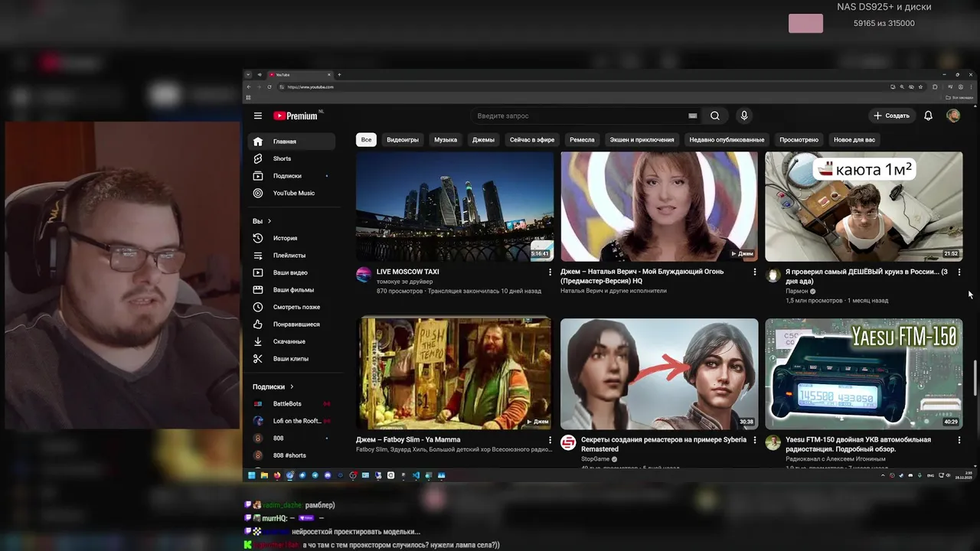Open options menu for Наталья Верич jam
Viewport: 980px width, 551px height.
pos(754,272)
